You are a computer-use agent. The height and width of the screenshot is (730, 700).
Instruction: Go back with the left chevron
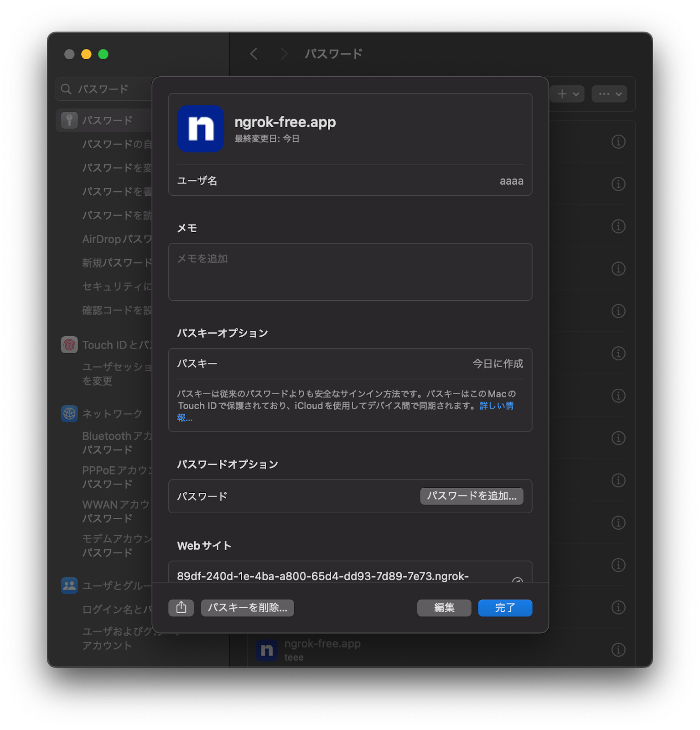[254, 54]
